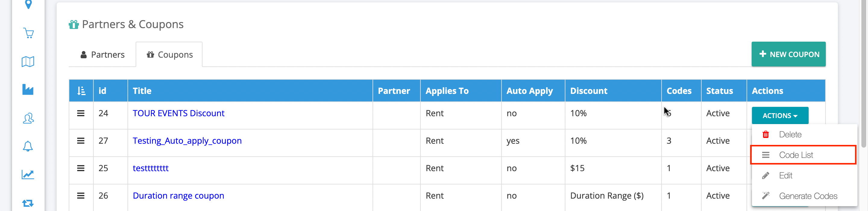Open the line chart analytics icon
The height and width of the screenshot is (211, 868).
(28, 174)
